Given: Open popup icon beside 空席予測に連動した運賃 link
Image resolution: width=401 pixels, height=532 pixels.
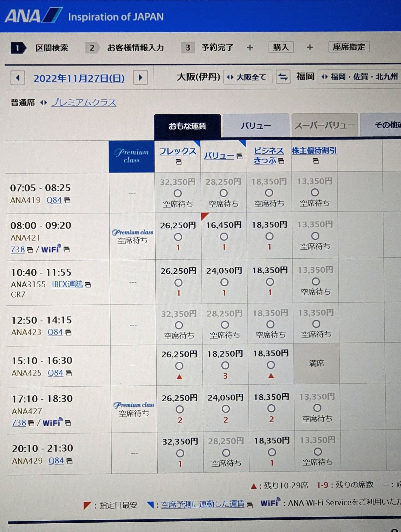Looking at the screenshot, I should pyautogui.click(x=250, y=505).
